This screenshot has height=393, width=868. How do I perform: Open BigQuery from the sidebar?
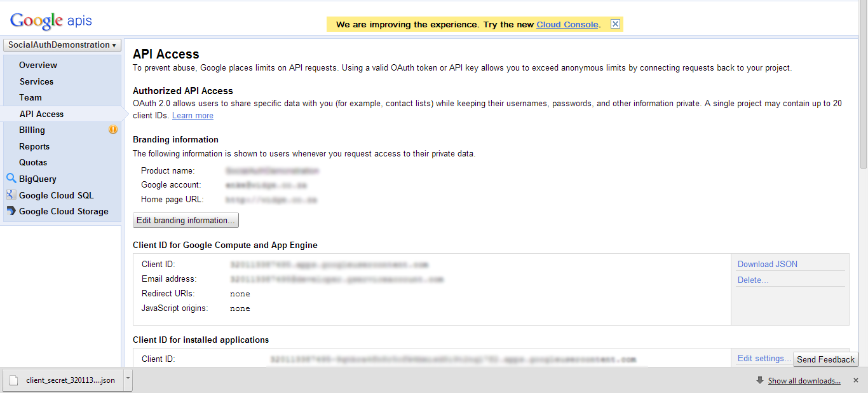pyautogui.click(x=37, y=179)
